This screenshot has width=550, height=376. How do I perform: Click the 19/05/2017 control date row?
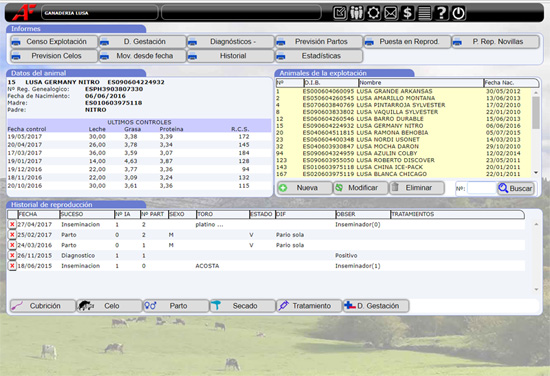[x=139, y=137]
